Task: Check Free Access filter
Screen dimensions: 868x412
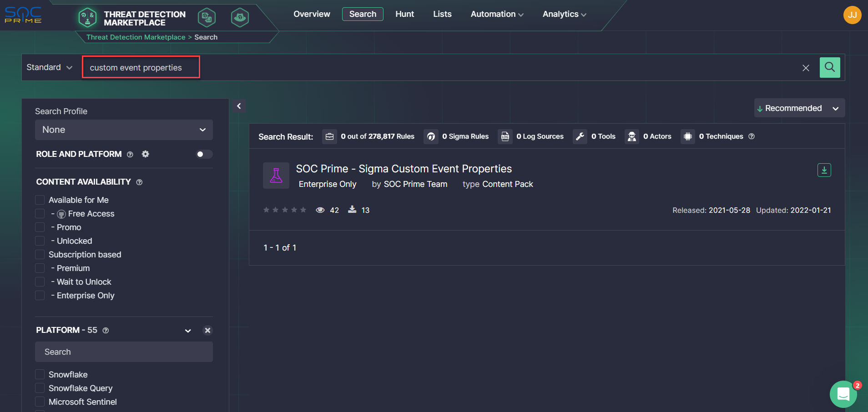Action: coord(40,214)
